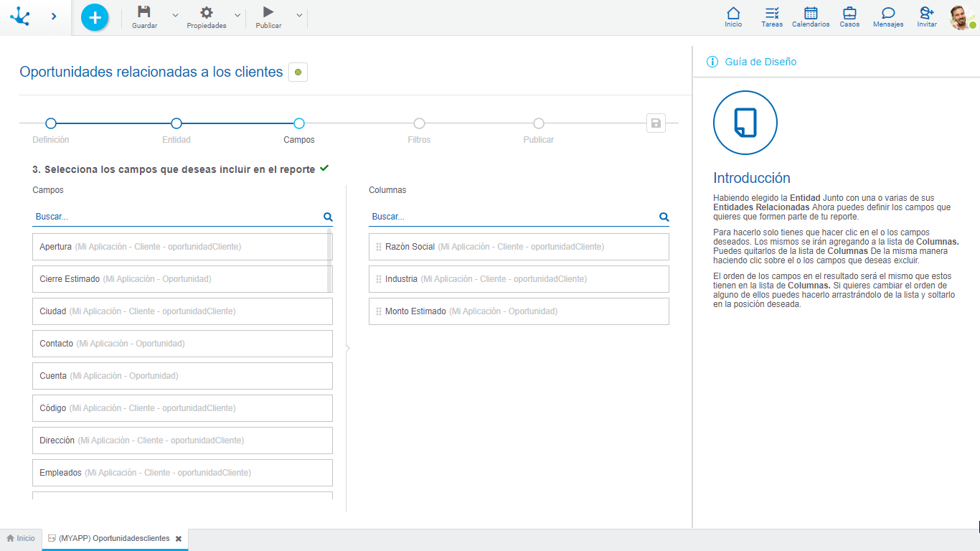Open Propiedades gear icon
The image size is (980, 551).
point(207,12)
